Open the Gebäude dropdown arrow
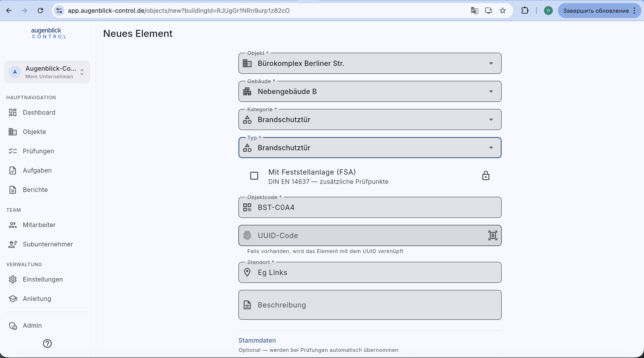Image resolution: width=644 pixels, height=358 pixels. pos(491,91)
